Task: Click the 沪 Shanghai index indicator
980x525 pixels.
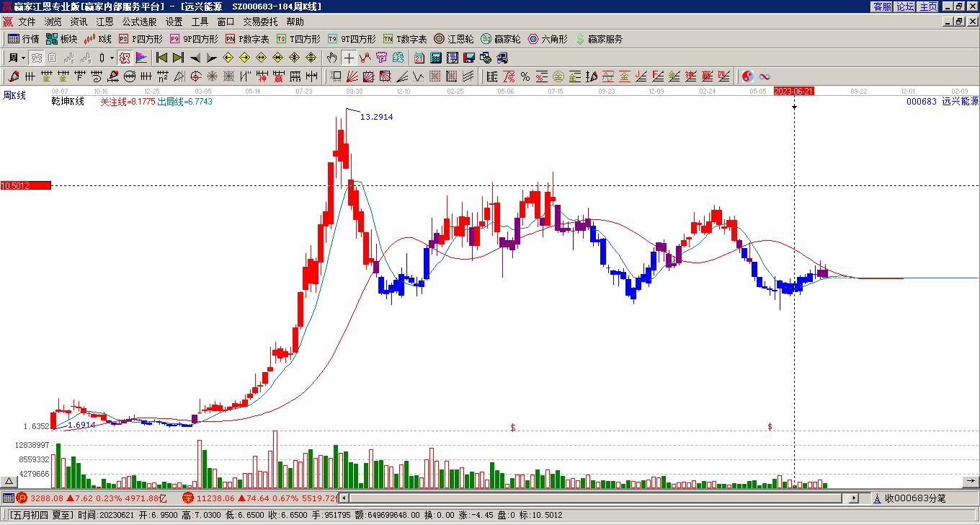Action: 22,498
